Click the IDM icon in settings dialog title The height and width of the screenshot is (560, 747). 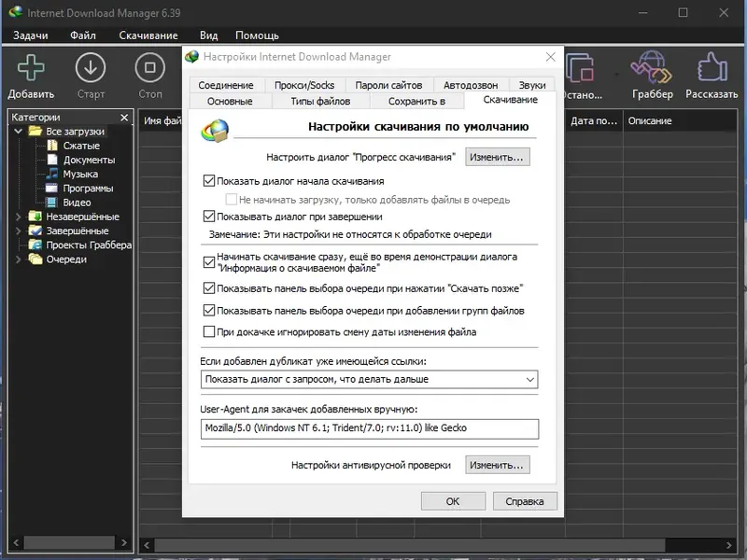[192, 57]
